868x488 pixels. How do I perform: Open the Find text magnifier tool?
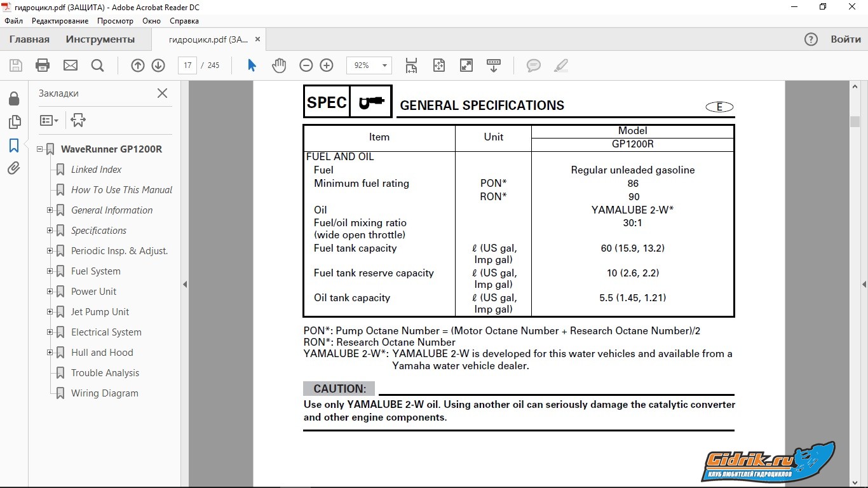pos(97,65)
